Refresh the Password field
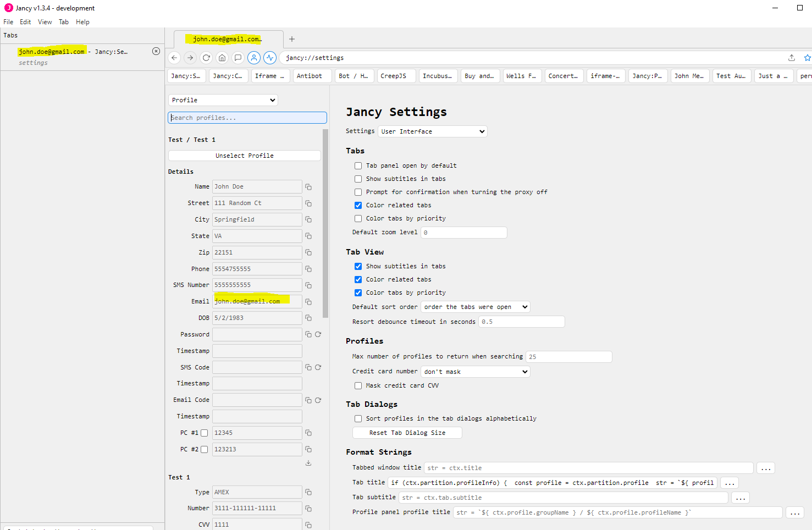The image size is (812, 530). click(318, 334)
